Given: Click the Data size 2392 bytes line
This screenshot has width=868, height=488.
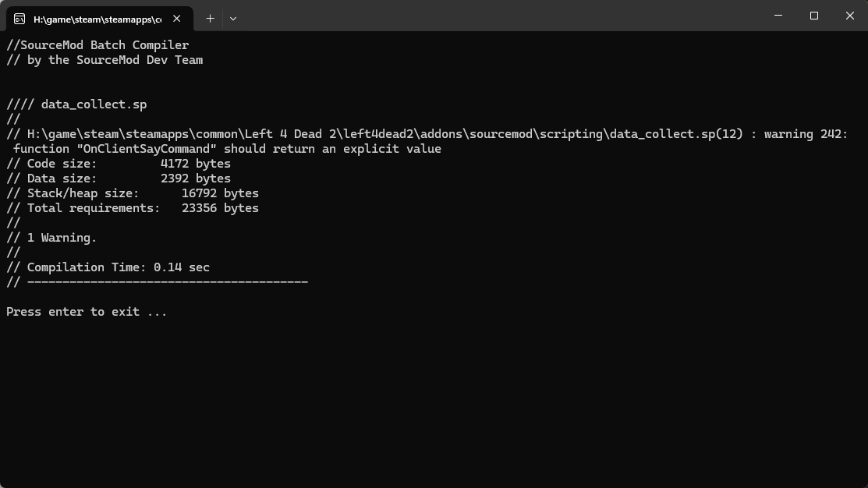Looking at the screenshot, I should [119, 179].
